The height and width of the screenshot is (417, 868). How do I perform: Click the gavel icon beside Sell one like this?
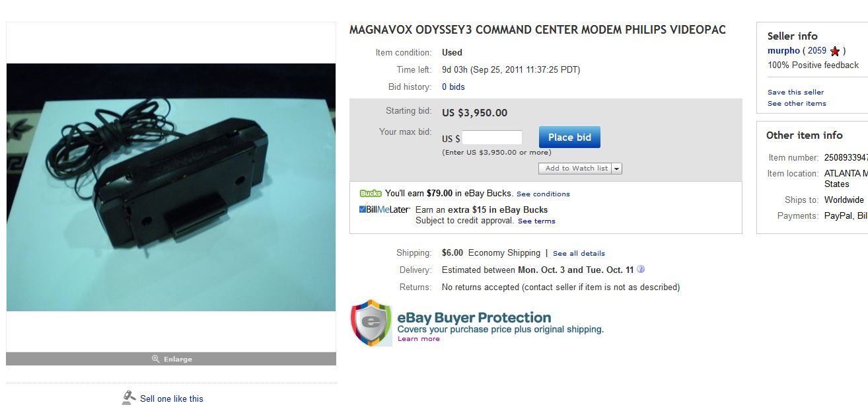(129, 397)
